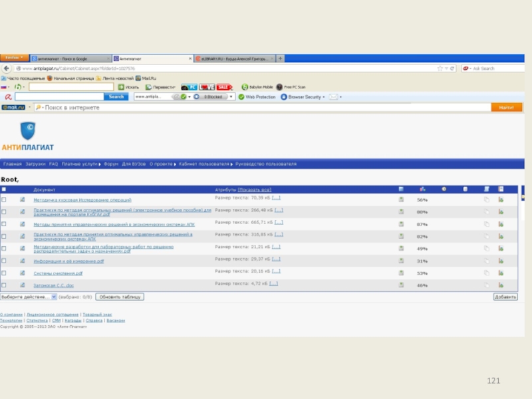Tick the checkbox for Затонская С.С..doc

click(x=4, y=285)
